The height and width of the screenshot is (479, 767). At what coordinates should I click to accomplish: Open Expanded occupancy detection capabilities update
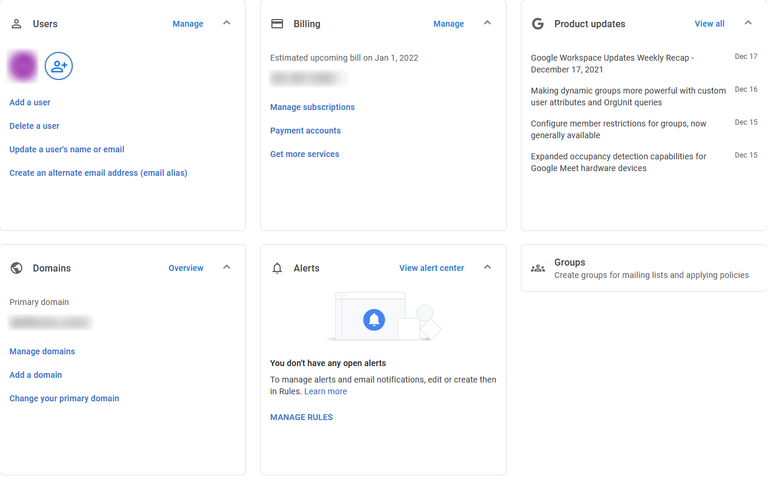click(x=618, y=162)
